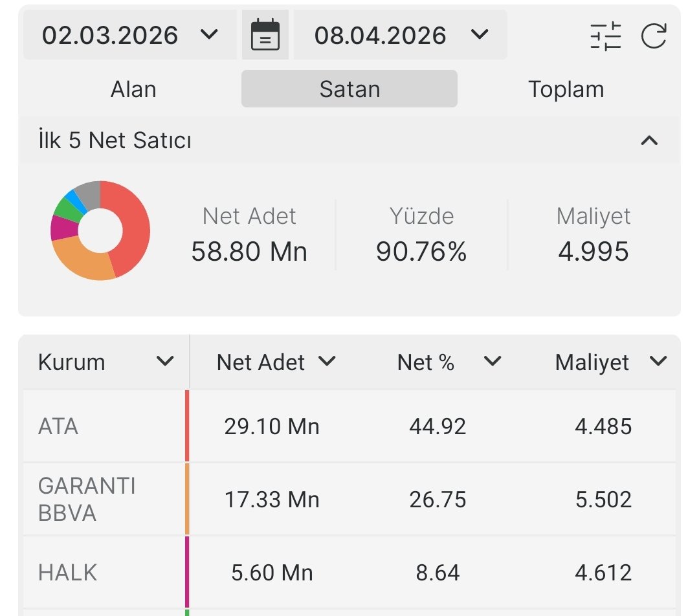Viewport: 699px width, 616px height.
Task: Click the 4.612 maliyet value
Action: 603,573
